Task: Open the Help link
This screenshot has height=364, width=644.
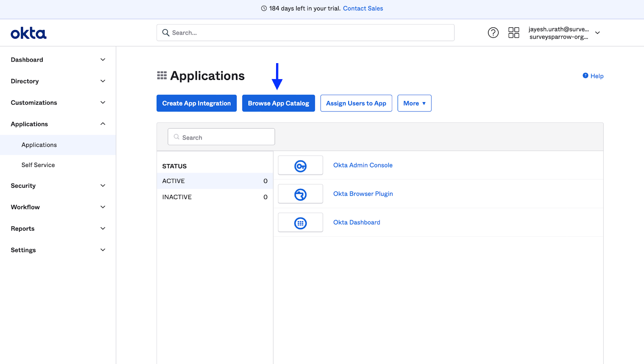Action: tap(597, 76)
